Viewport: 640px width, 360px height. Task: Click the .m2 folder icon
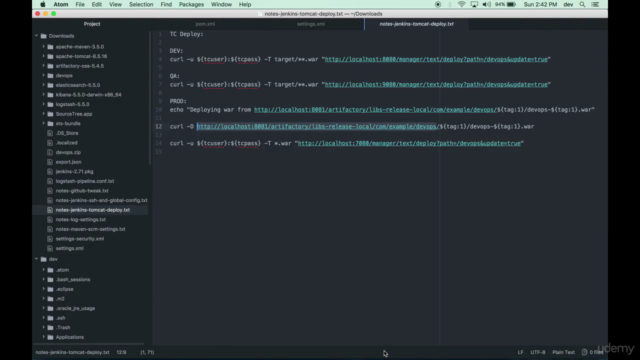[50, 299]
